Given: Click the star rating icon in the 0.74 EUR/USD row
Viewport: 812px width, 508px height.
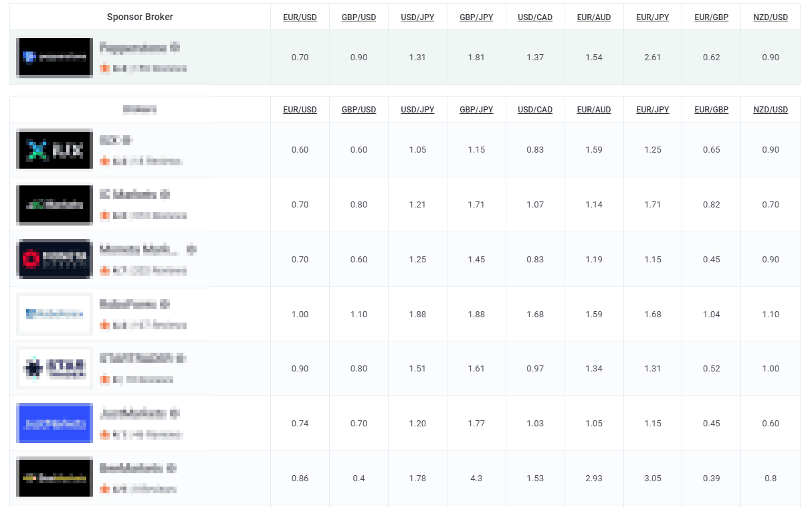Looking at the screenshot, I should (104, 435).
